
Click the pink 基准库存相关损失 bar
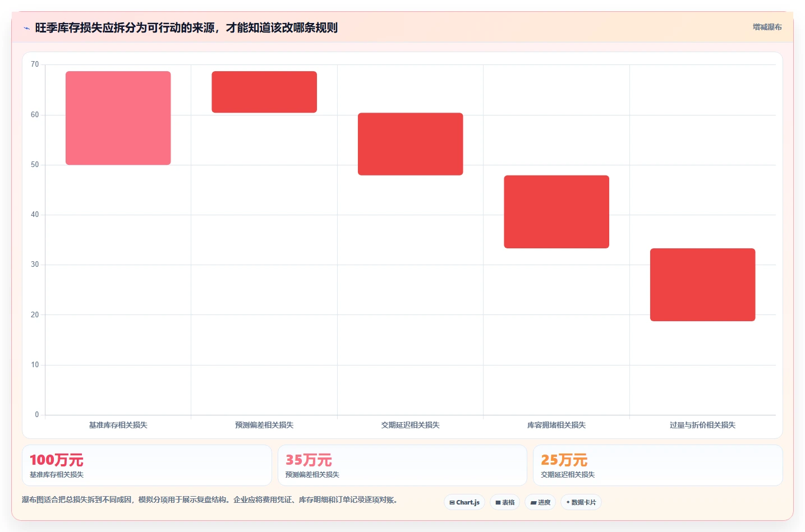point(118,118)
